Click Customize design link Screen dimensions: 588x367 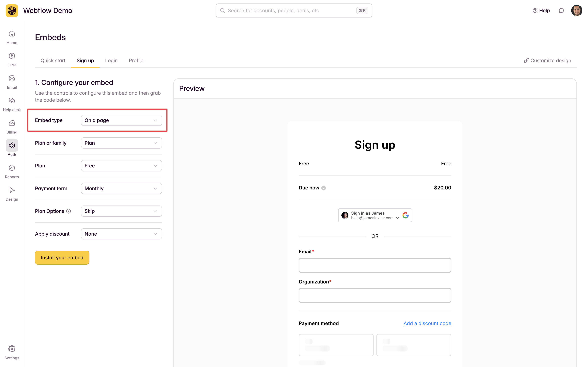[x=547, y=60]
